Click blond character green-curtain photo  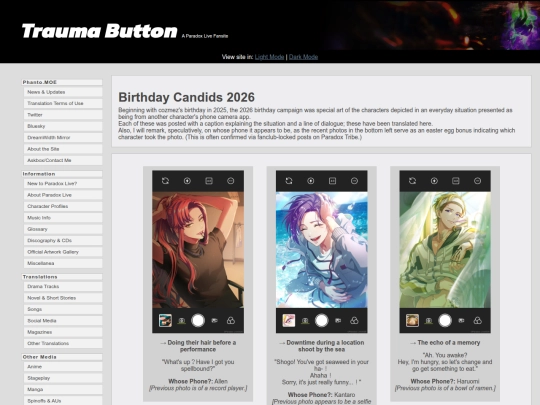[445, 250]
